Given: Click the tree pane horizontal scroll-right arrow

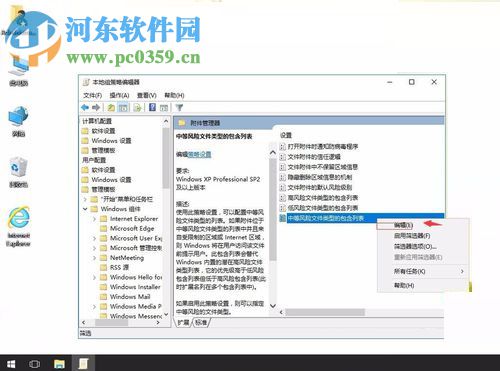Looking at the screenshot, I should pos(158,322).
